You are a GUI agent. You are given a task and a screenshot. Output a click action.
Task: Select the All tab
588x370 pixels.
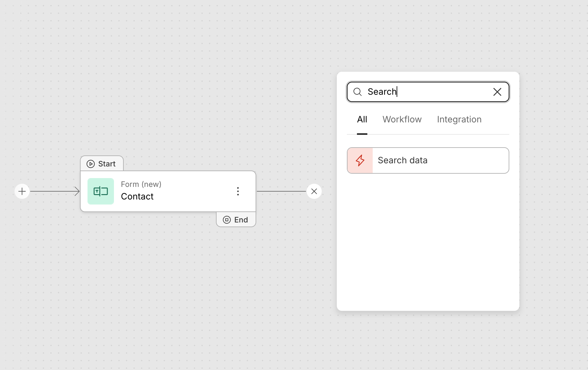(x=362, y=120)
